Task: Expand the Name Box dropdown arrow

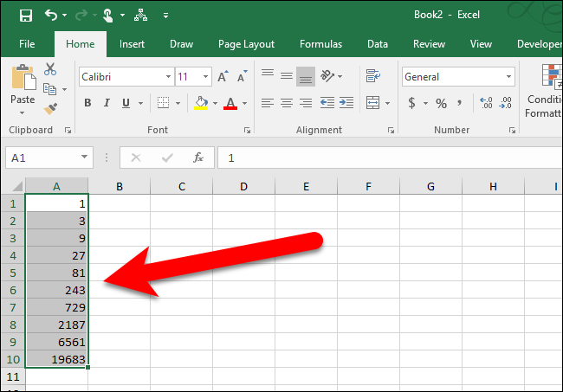Action: 84,157
